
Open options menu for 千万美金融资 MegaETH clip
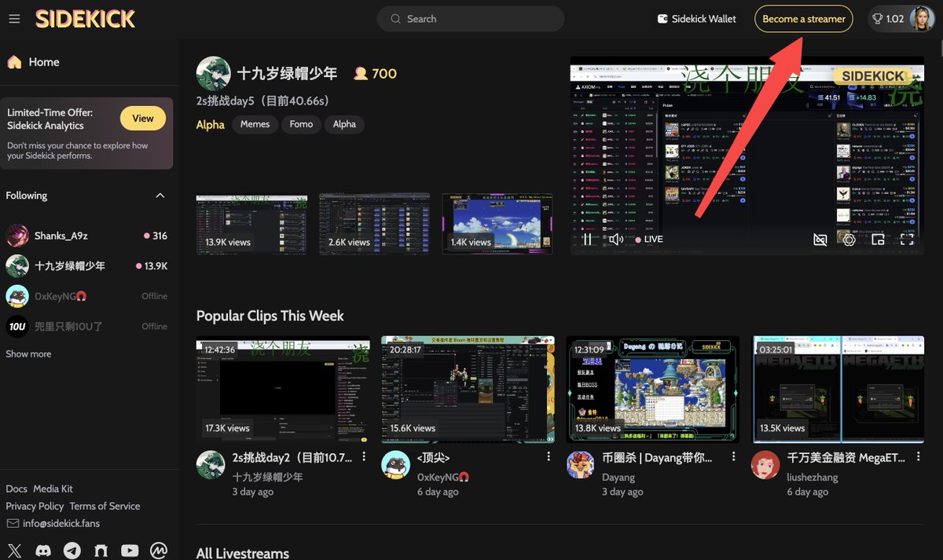coord(919,456)
